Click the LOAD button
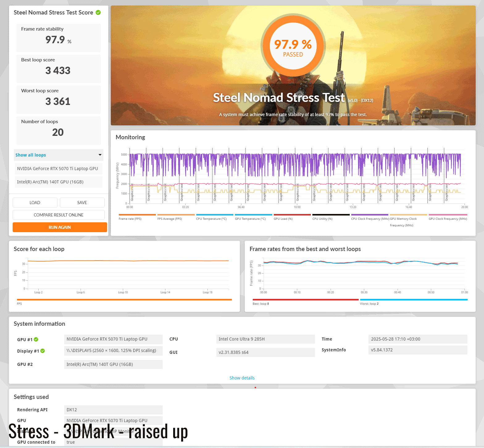484x448 pixels. point(35,203)
